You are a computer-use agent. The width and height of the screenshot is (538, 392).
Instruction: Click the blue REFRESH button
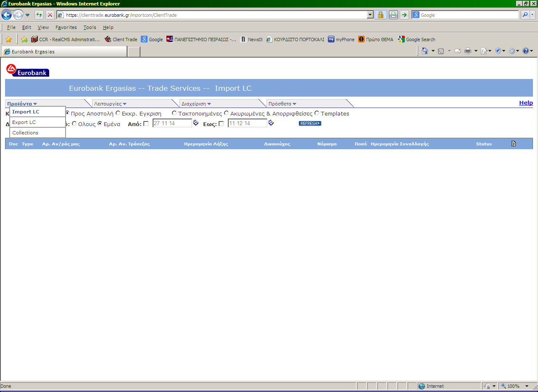[310, 123]
